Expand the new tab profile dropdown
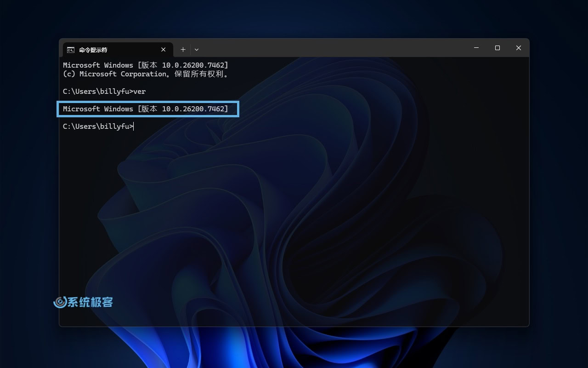Screen dimensions: 588x368 coord(197,50)
